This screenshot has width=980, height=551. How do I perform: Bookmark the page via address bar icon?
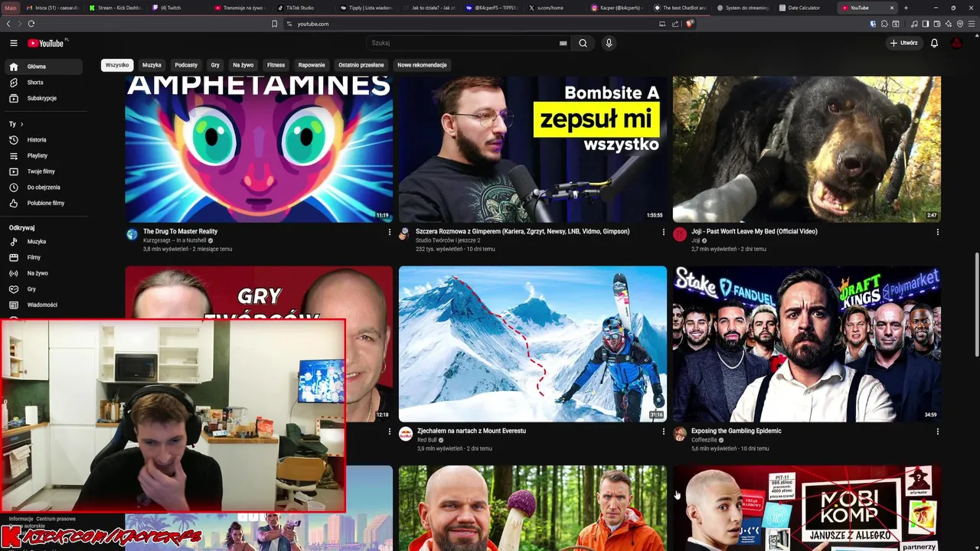click(x=274, y=24)
